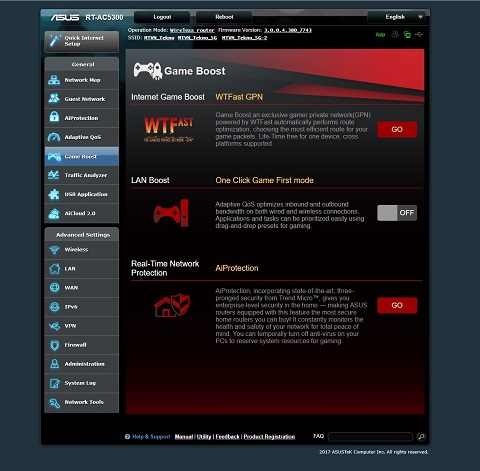The width and height of the screenshot is (480, 471).
Task: Open AiProtection lock icon in sidebar
Action: tap(54, 118)
